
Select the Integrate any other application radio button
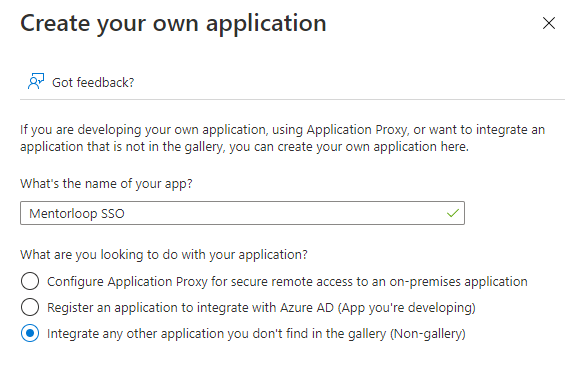click(x=30, y=333)
